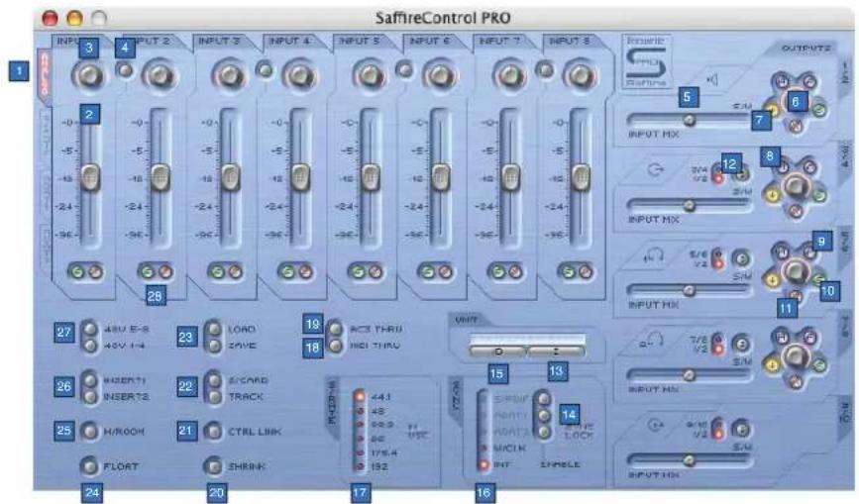
Task: Switch to the INPUT 5 tab
Action: pyautogui.click(x=360, y=41)
